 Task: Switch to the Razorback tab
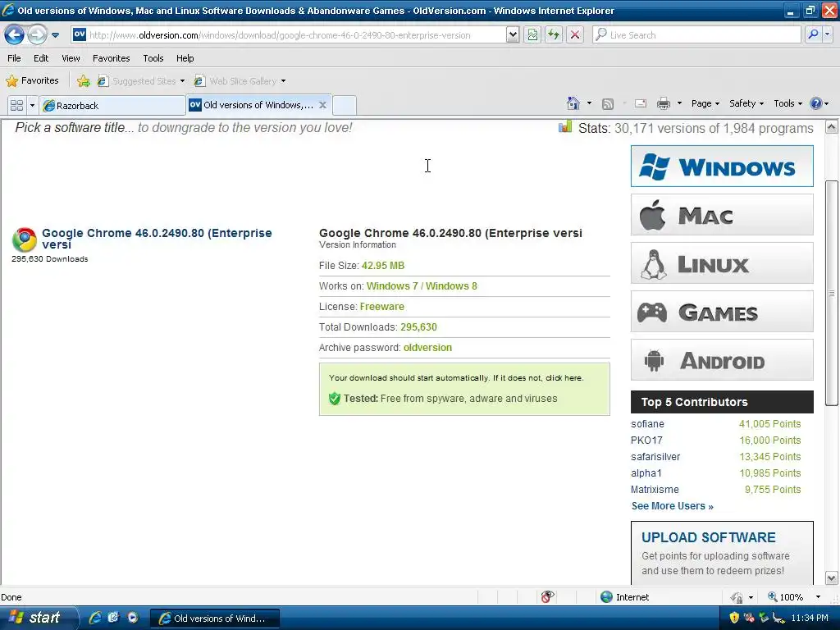[x=112, y=106]
